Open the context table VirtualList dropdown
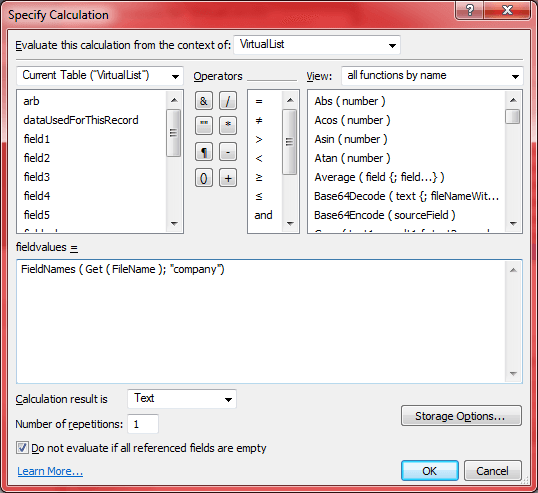The height and width of the screenshot is (493, 538). [317, 45]
